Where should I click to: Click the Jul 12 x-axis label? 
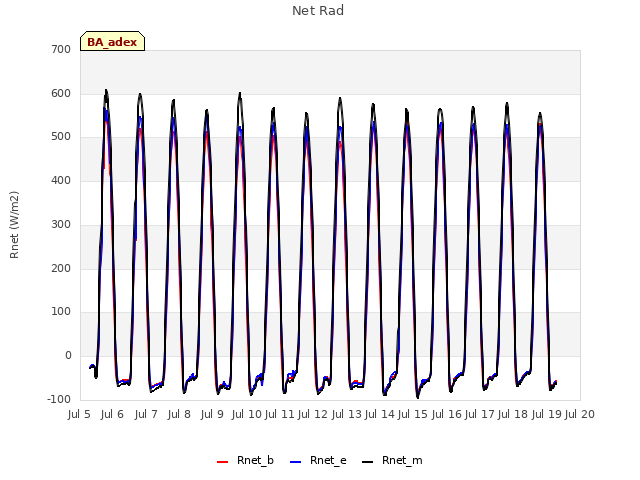pyautogui.click(x=313, y=414)
